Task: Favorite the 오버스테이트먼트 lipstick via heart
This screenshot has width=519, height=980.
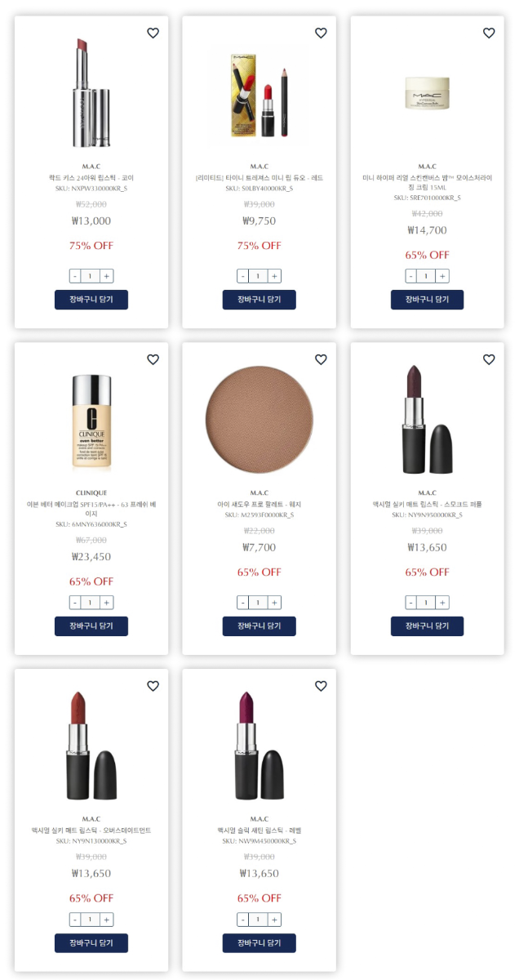Action: click(x=153, y=686)
